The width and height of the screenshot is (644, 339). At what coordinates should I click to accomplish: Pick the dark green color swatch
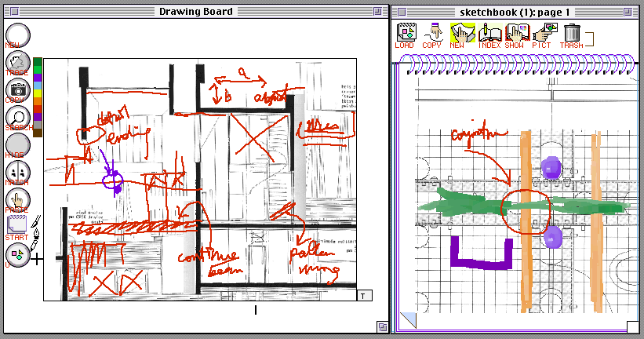(x=38, y=62)
